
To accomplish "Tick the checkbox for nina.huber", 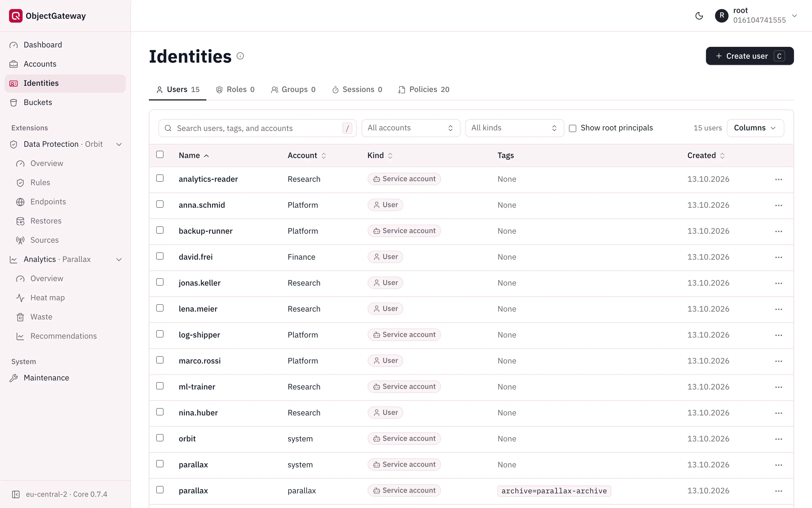I will (160, 412).
